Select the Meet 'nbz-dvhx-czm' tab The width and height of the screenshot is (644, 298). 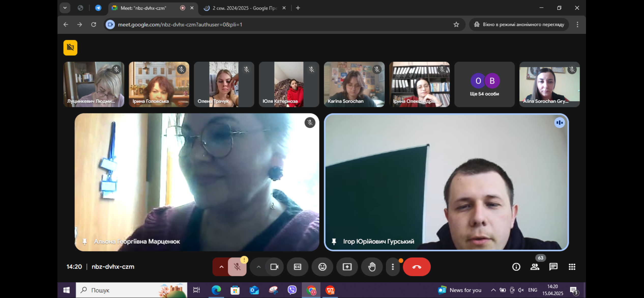tap(143, 8)
